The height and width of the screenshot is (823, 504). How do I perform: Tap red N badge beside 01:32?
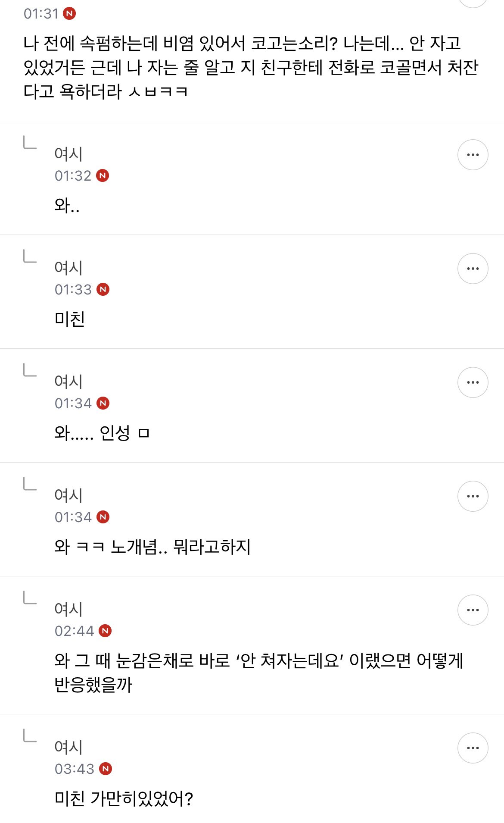pos(103,176)
